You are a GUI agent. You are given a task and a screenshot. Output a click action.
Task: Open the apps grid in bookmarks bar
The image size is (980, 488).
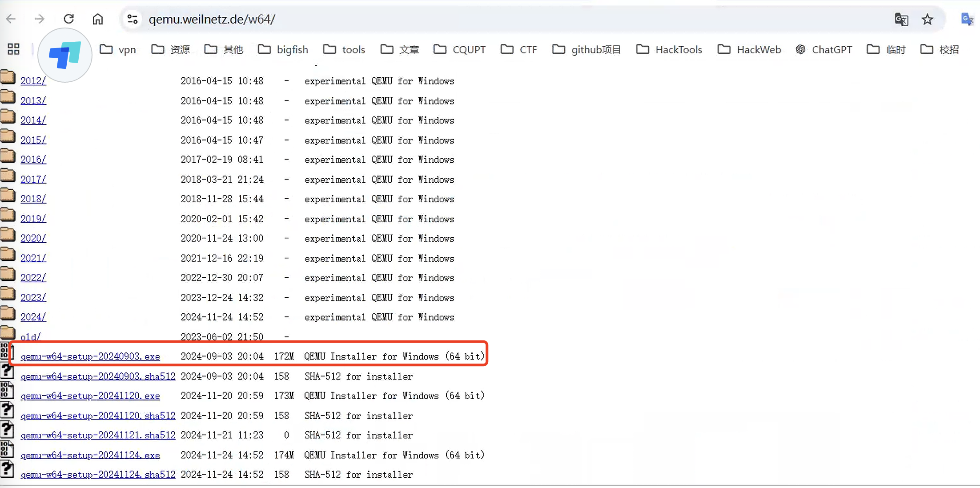pyautogui.click(x=14, y=49)
